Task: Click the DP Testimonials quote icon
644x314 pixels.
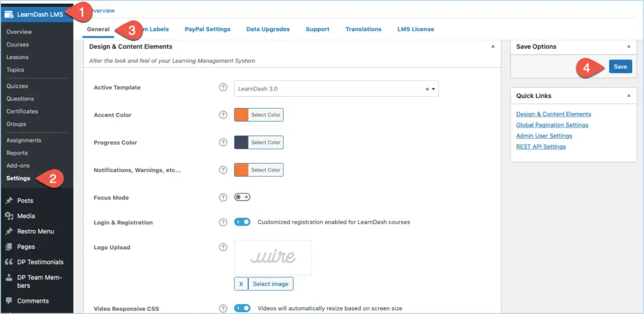Action: (x=9, y=262)
